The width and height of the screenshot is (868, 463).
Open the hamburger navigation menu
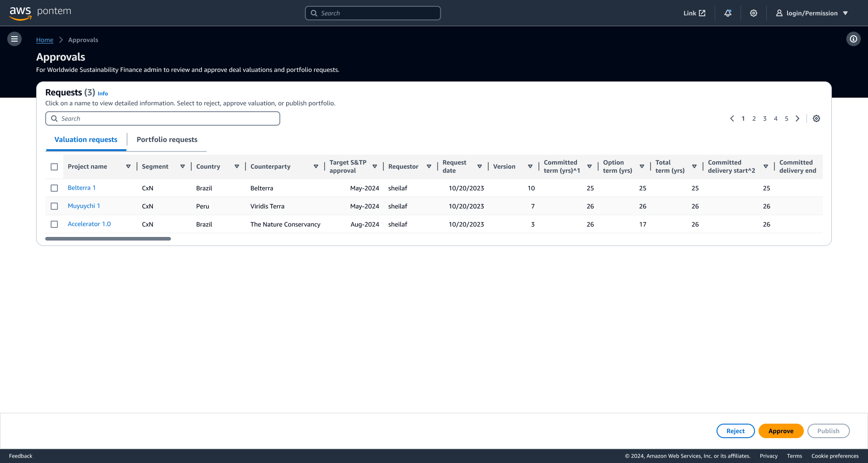[14, 39]
